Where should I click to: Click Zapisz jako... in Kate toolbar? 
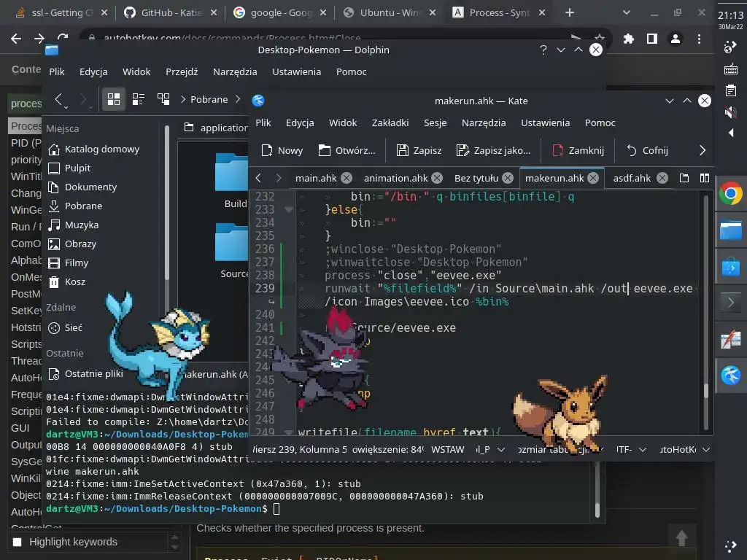click(492, 150)
